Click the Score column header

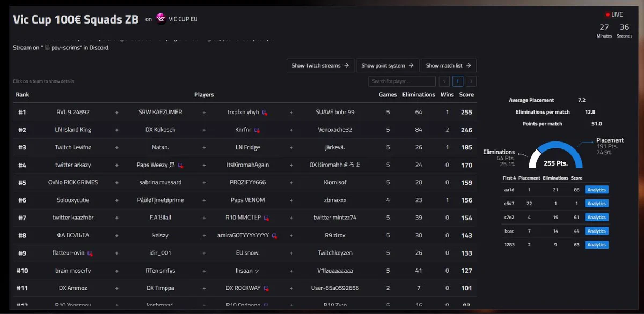click(466, 95)
